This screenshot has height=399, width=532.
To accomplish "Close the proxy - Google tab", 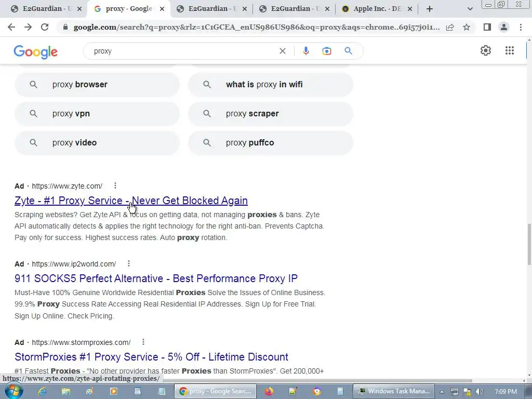I will point(162,9).
